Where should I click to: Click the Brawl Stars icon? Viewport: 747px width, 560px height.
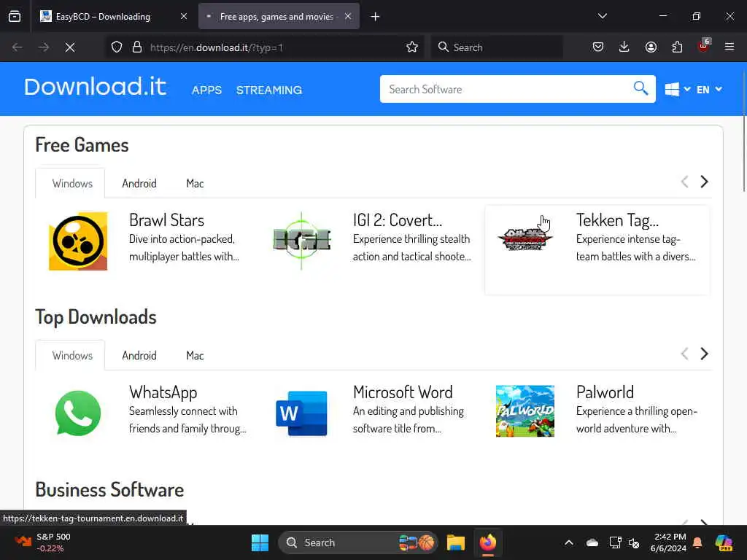point(78,241)
